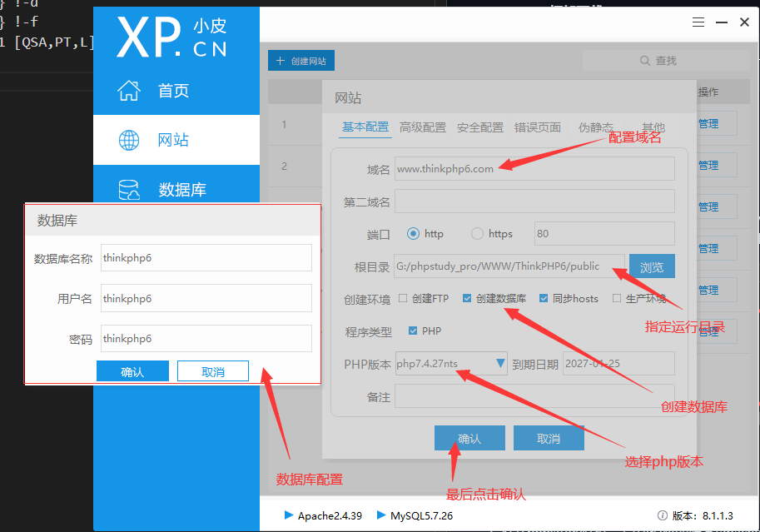760x532 pixels.
Task: Click the 查找 search box
Action: [666, 61]
